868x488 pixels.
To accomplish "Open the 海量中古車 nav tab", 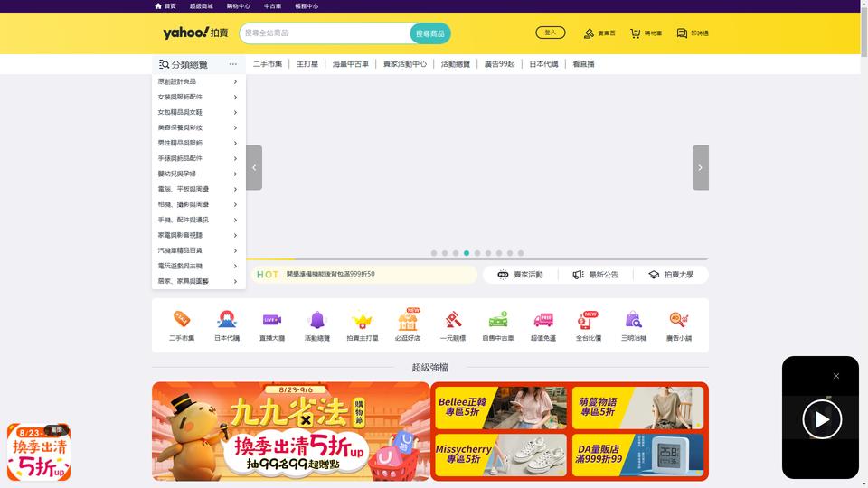I will coord(351,64).
